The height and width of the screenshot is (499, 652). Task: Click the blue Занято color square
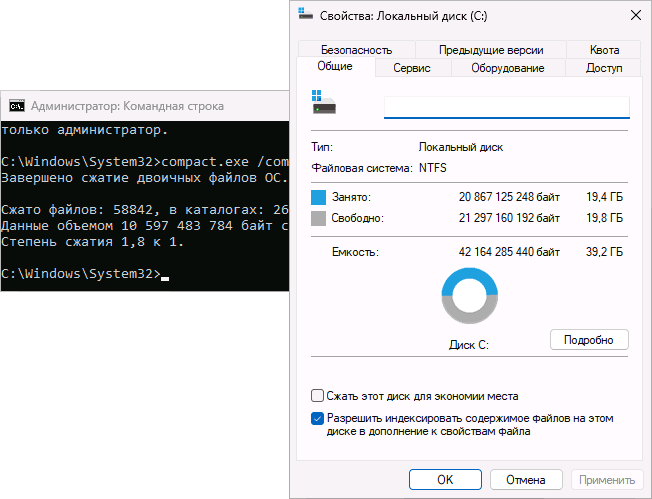click(x=319, y=198)
